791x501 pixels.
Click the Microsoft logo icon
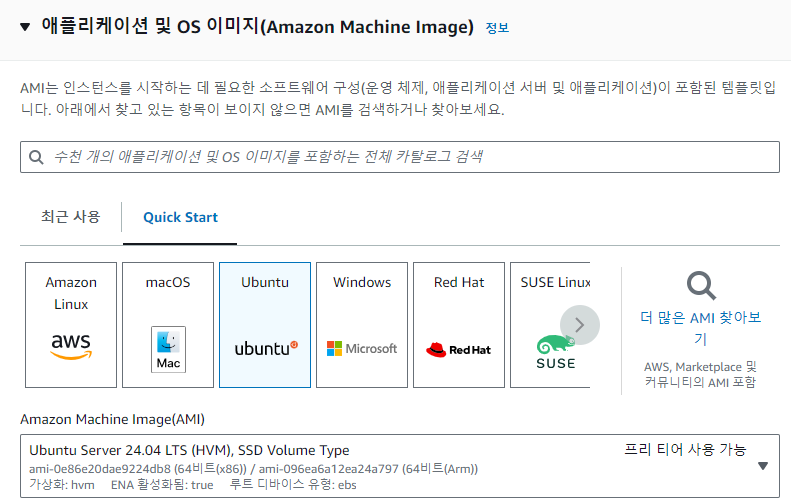[x=362, y=348]
